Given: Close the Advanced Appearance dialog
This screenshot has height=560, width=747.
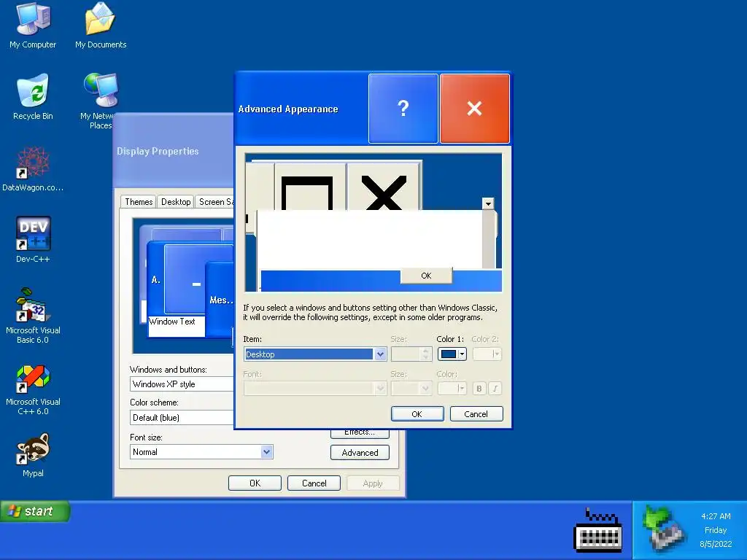Looking at the screenshot, I should 474,109.
